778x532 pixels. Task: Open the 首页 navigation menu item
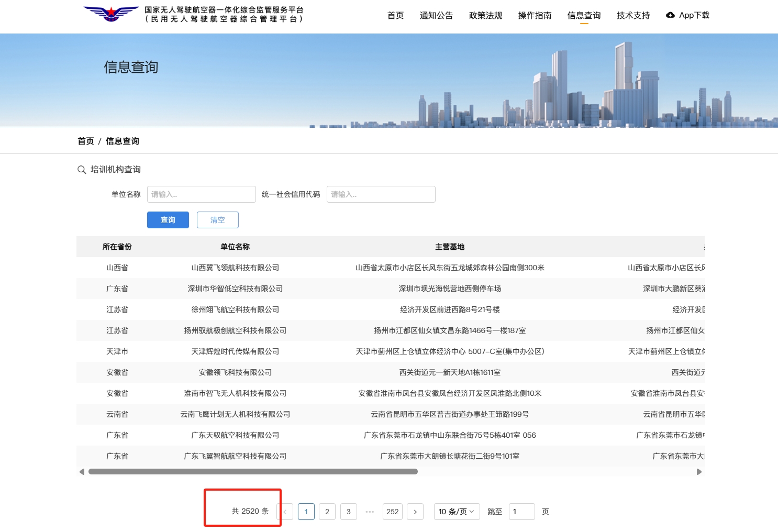(395, 16)
